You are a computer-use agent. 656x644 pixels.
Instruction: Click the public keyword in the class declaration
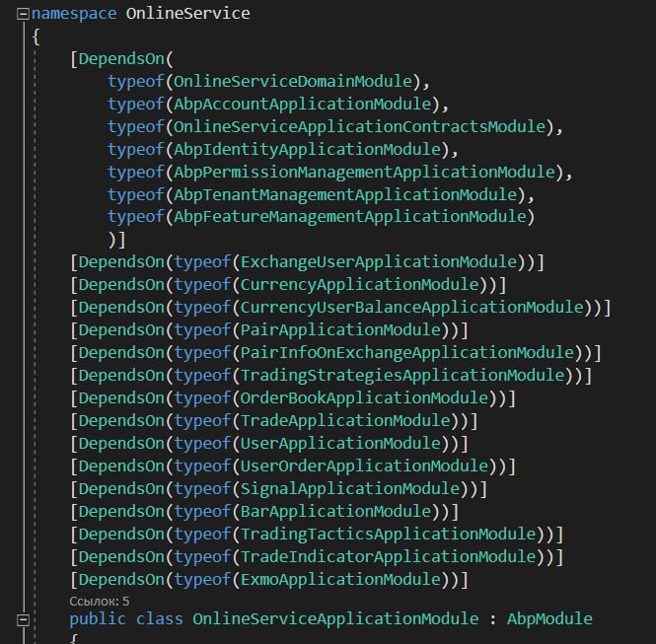(x=98, y=619)
